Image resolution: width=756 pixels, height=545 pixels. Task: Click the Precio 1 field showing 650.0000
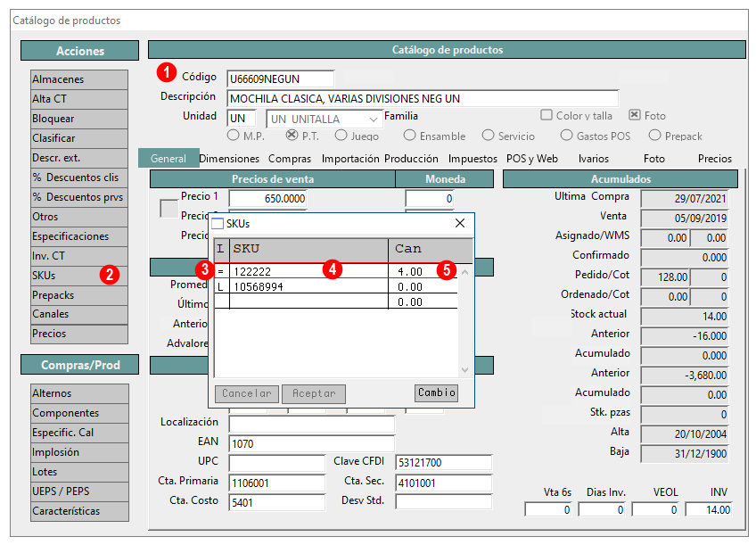click(267, 198)
